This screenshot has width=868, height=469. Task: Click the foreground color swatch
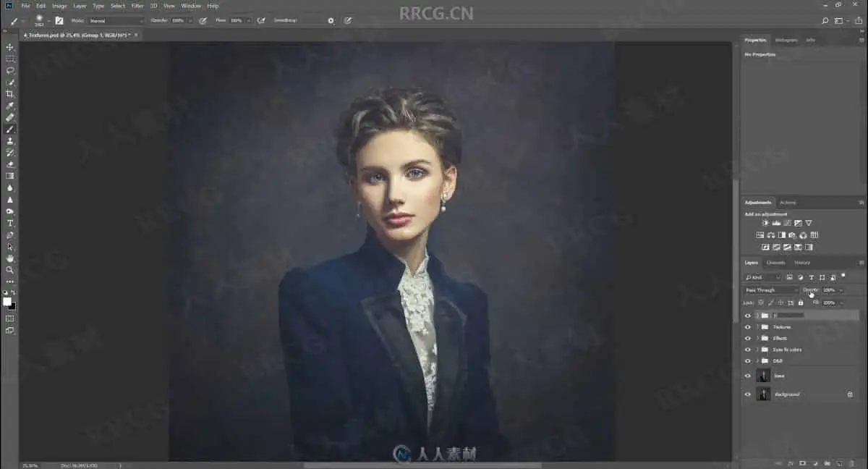point(7,301)
